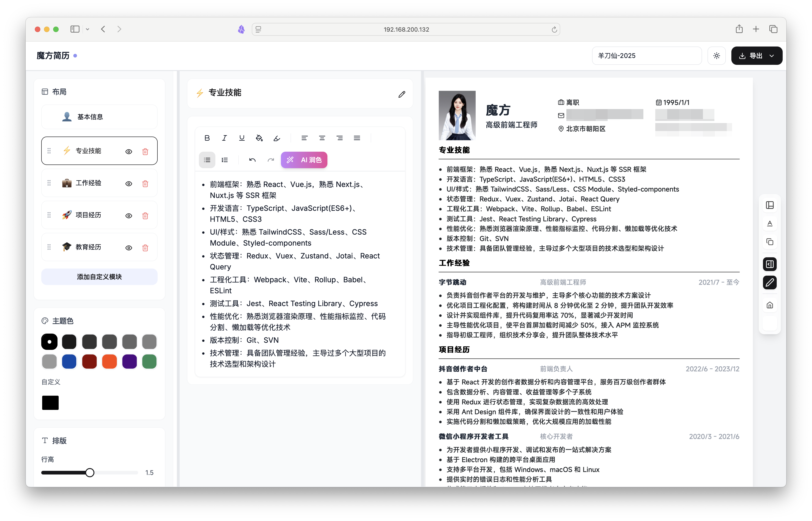
Task: Hide the 专业技能 section
Action: pyautogui.click(x=129, y=152)
